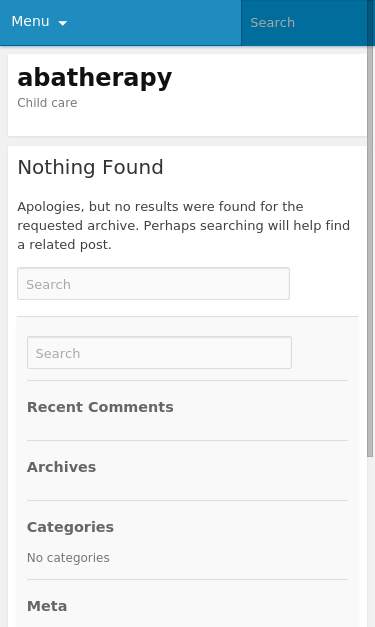Focus the Search box above Recent Comments

159,353
